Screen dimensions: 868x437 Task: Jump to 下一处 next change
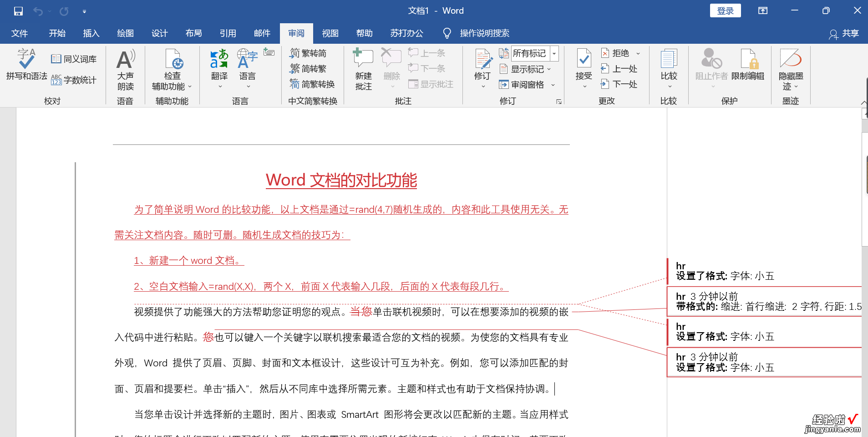pyautogui.click(x=619, y=84)
